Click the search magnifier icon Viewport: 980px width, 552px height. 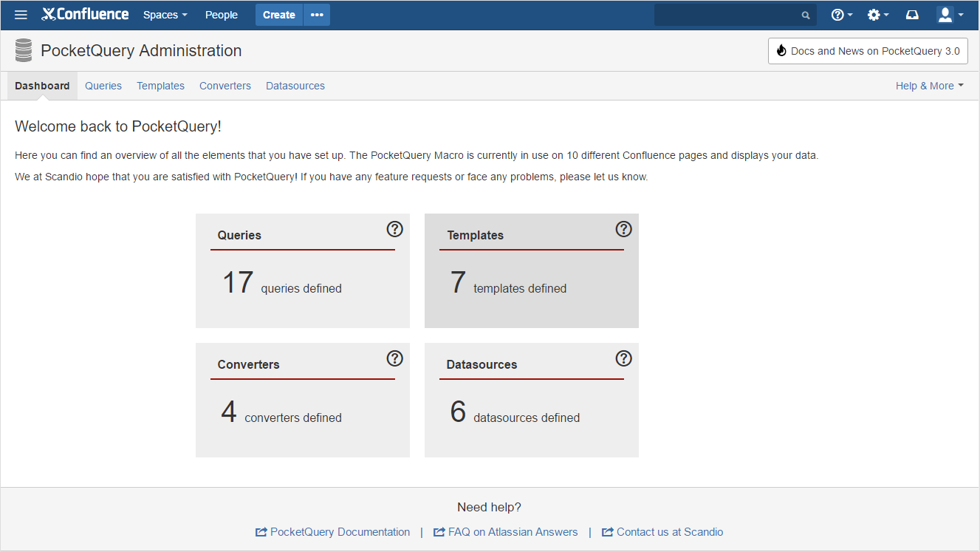(806, 15)
